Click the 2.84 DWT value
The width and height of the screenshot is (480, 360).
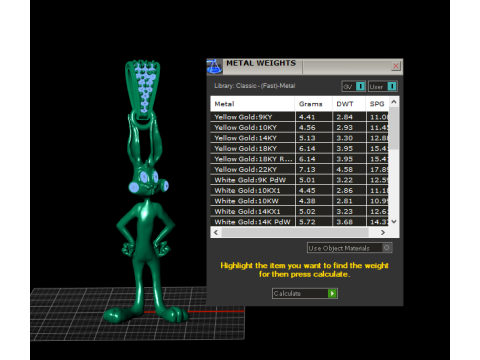click(x=344, y=117)
